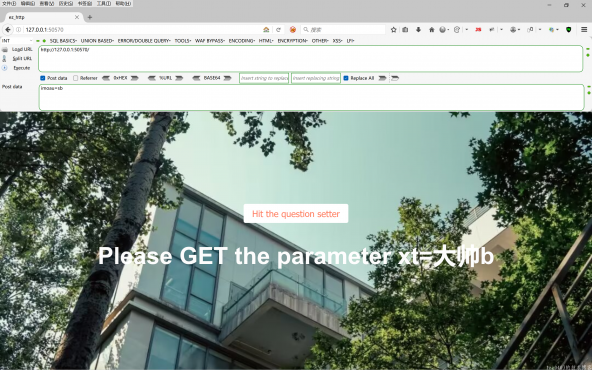The height and width of the screenshot is (370, 592).
Task: Click the %URL encode right arrow
Action: 179,78
